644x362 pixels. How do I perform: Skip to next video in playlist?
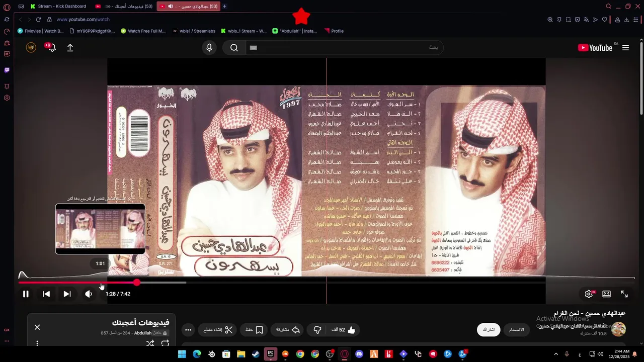67,294
